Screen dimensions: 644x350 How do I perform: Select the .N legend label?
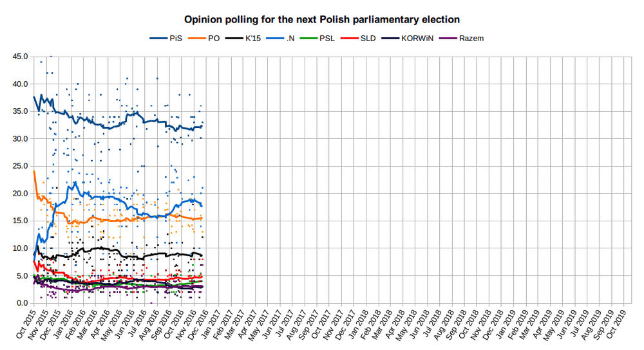click(290, 39)
